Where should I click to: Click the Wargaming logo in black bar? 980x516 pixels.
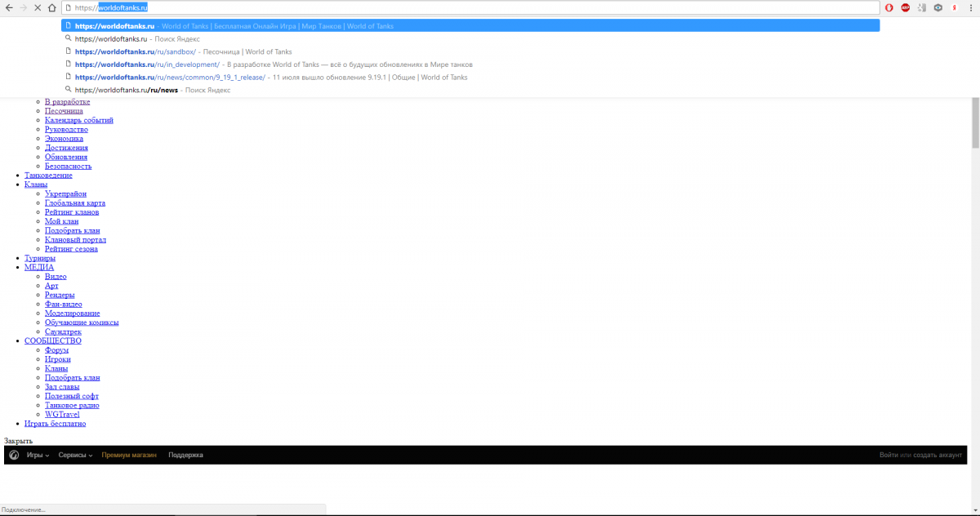(14, 455)
